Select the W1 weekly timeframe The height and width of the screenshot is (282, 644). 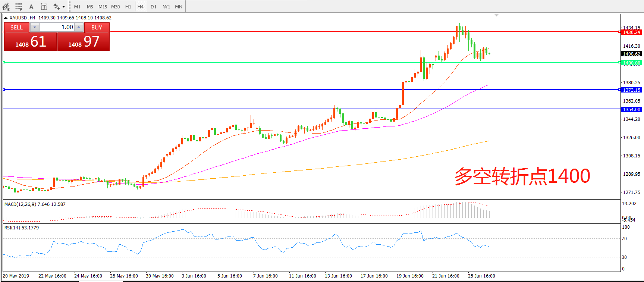166,6
